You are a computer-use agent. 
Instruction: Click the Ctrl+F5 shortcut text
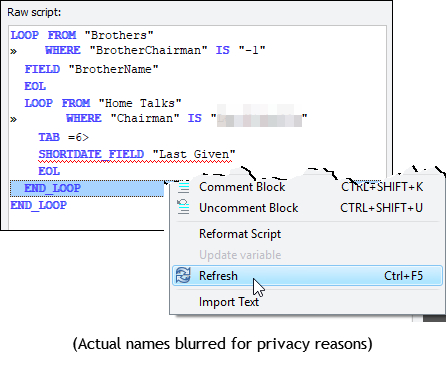[x=403, y=276]
